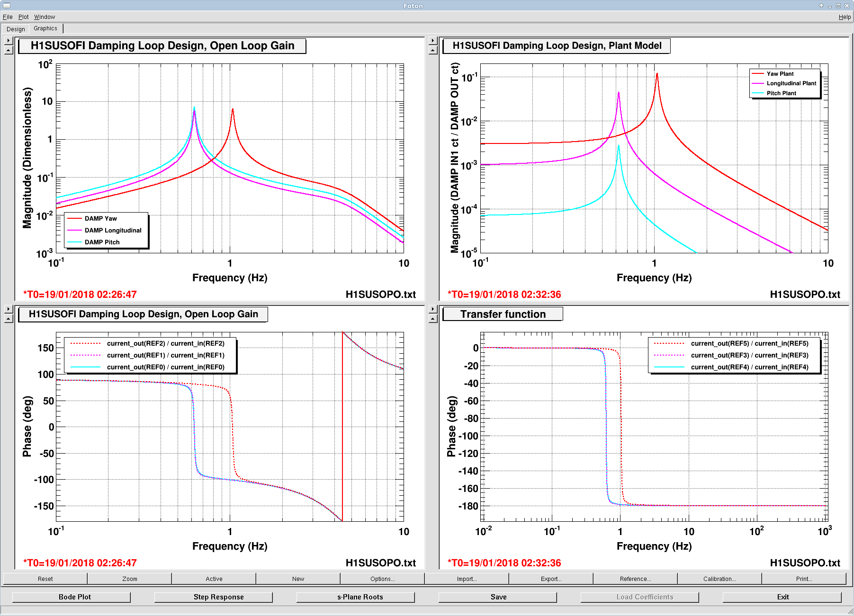Click right-arrow button beside Plant Model plot
Image resolution: width=854 pixels, height=616 pixels.
433,41
